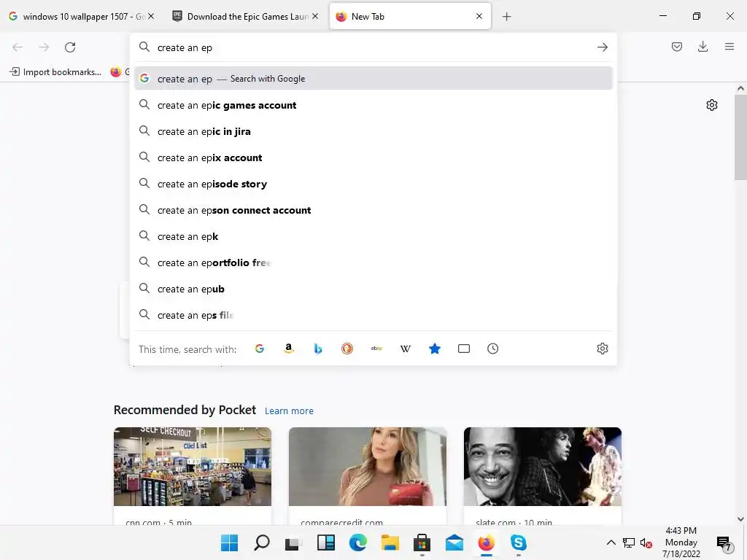Search this time with Amazon
Viewport: 747px width, 560px height.
289,349
